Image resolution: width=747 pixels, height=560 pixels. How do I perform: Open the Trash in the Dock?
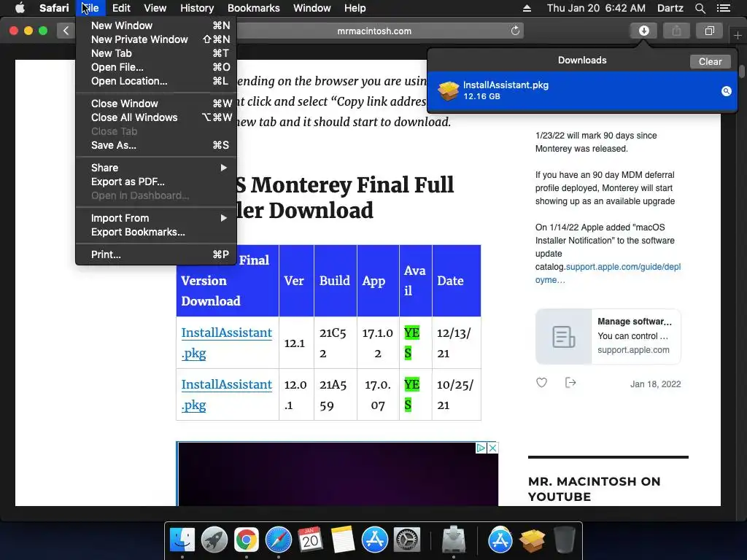pos(564,540)
